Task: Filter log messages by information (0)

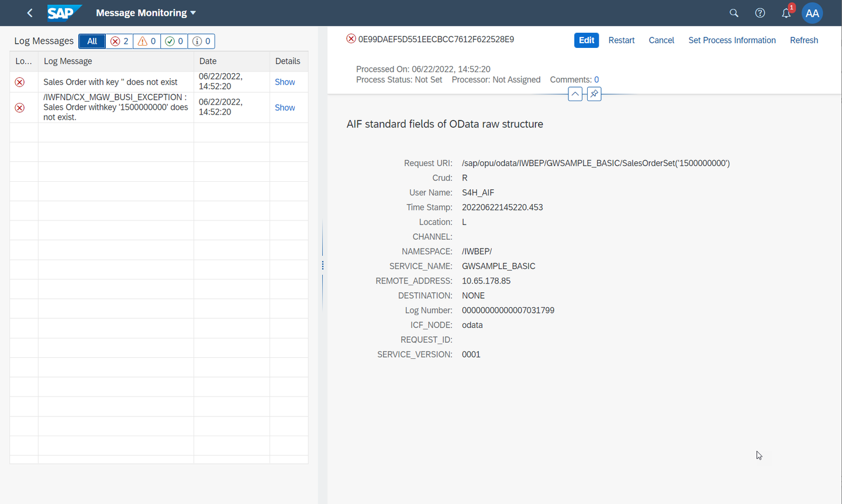Action: click(201, 41)
